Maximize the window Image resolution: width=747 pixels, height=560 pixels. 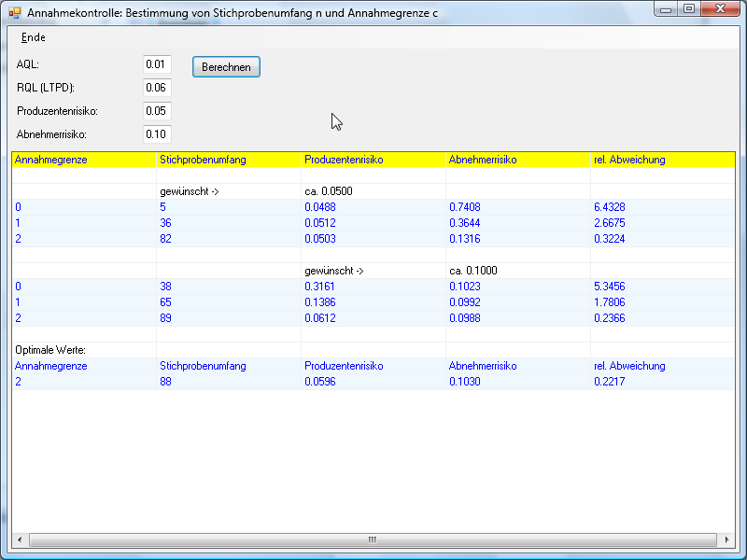[x=689, y=10]
